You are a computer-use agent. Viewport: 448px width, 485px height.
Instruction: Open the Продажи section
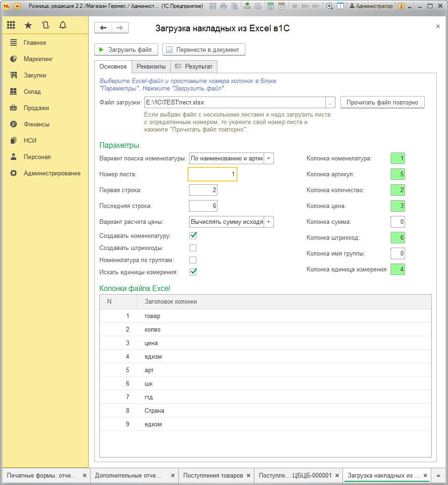tap(45, 108)
